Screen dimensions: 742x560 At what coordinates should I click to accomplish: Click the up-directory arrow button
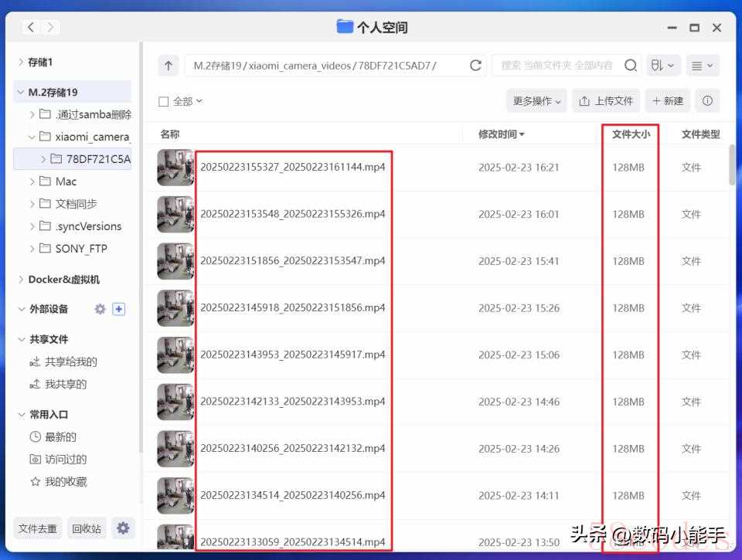click(x=168, y=66)
